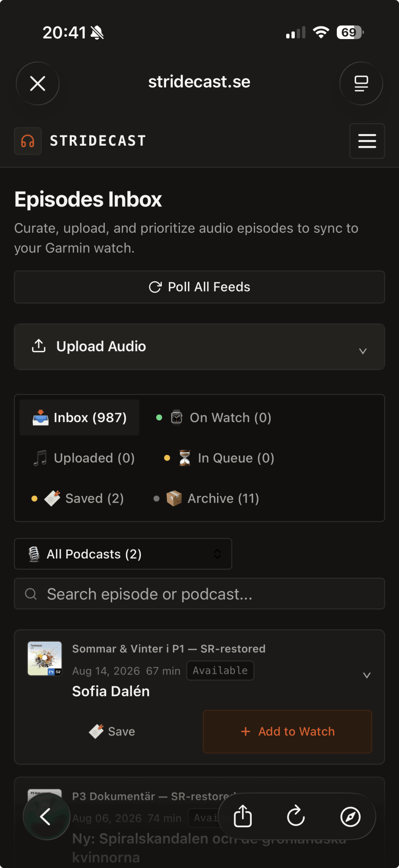Click the Sommar & Vinter i P1 artwork thumbnail
Viewport: 399px width, 868px height.
[x=45, y=658]
